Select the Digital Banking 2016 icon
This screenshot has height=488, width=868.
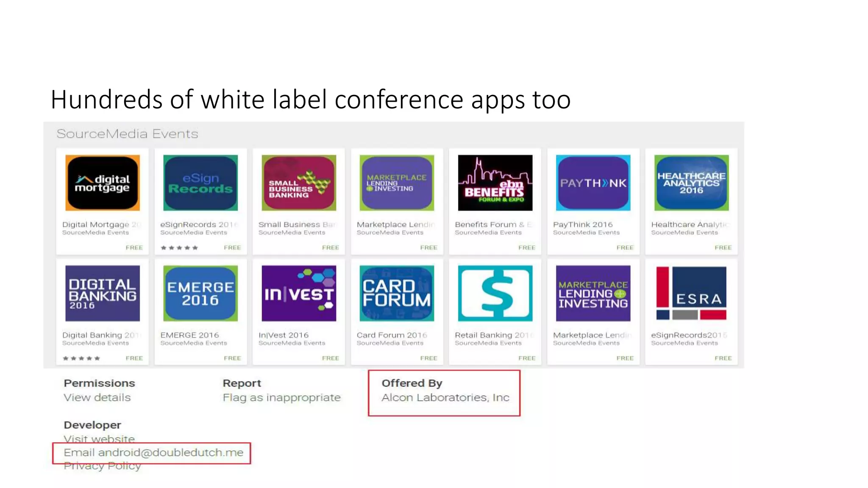tap(102, 293)
